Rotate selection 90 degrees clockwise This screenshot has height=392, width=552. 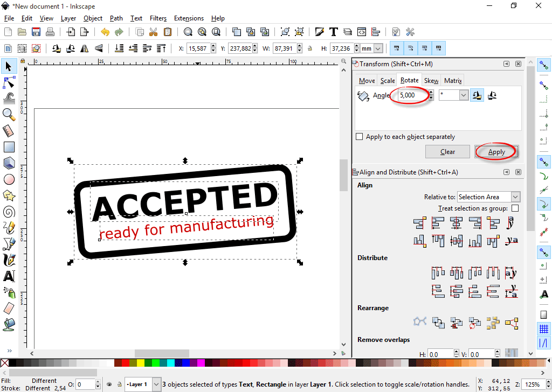tap(70, 48)
